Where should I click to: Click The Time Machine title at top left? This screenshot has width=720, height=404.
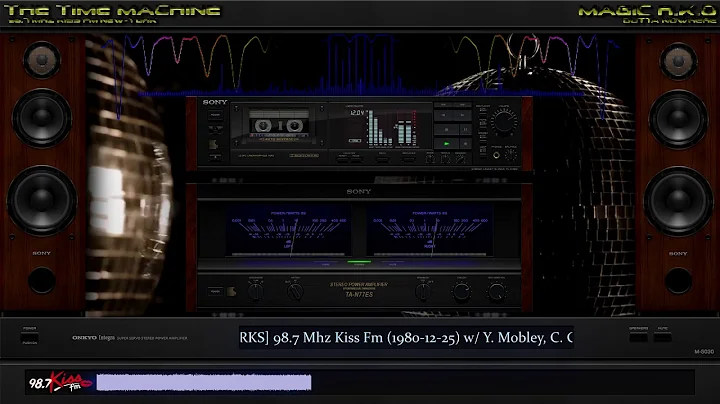coord(112,11)
